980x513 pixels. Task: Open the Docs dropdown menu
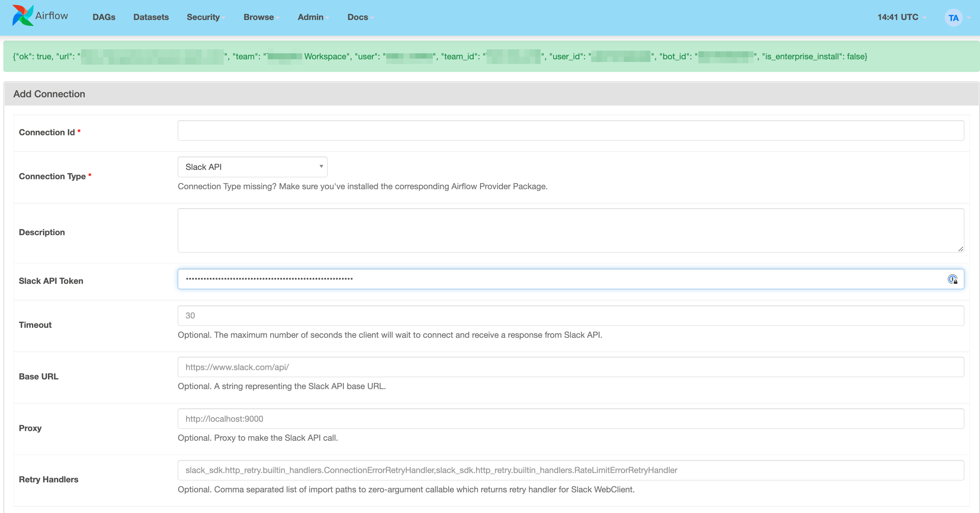(x=360, y=17)
